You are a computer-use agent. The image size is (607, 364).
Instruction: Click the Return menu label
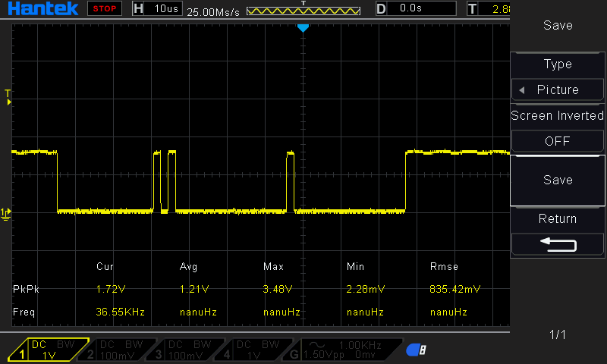pos(558,219)
